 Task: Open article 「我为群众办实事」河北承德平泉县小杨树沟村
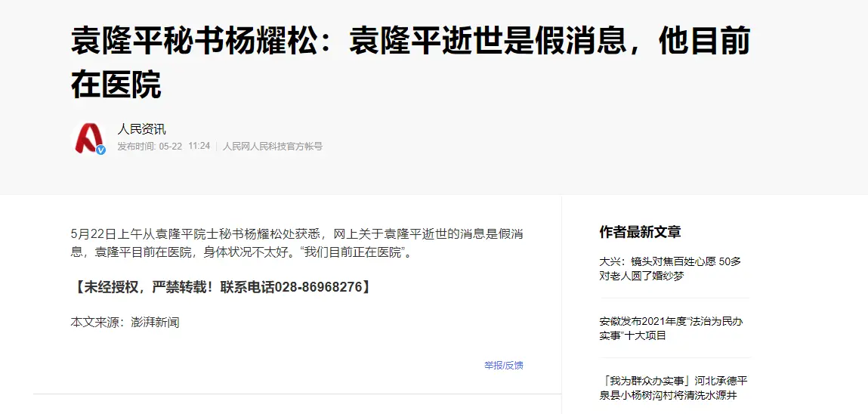pos(674,388)
